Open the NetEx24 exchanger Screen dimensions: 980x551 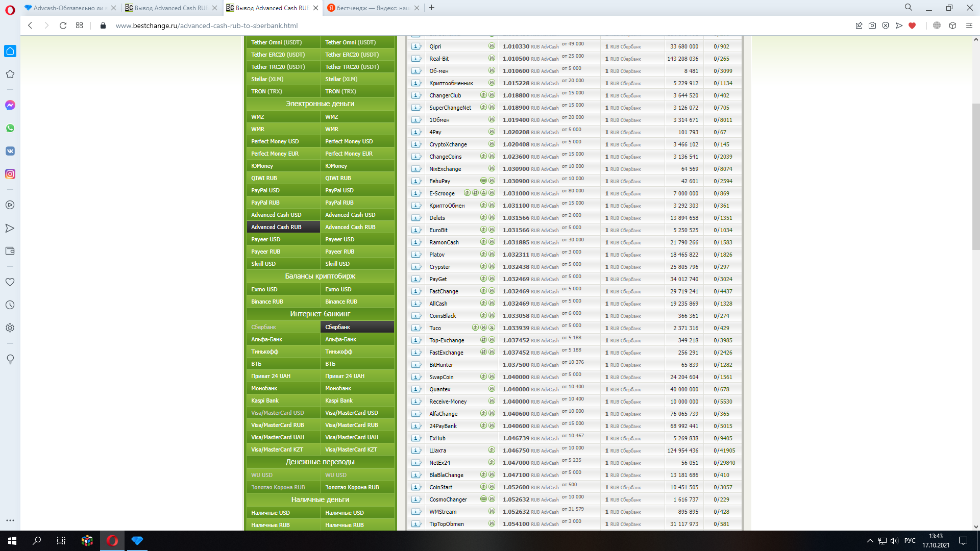(x=439, y=463)
